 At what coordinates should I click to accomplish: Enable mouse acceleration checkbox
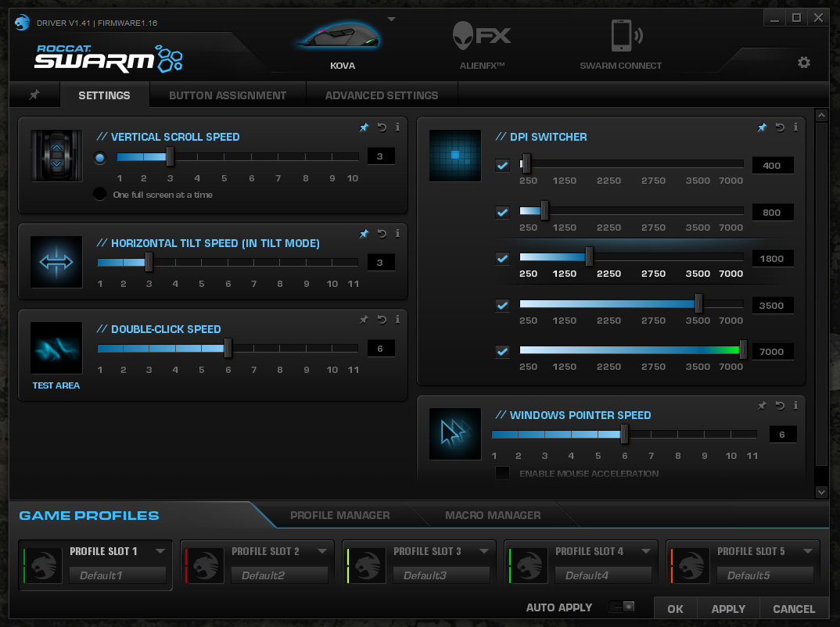[502, 473]
